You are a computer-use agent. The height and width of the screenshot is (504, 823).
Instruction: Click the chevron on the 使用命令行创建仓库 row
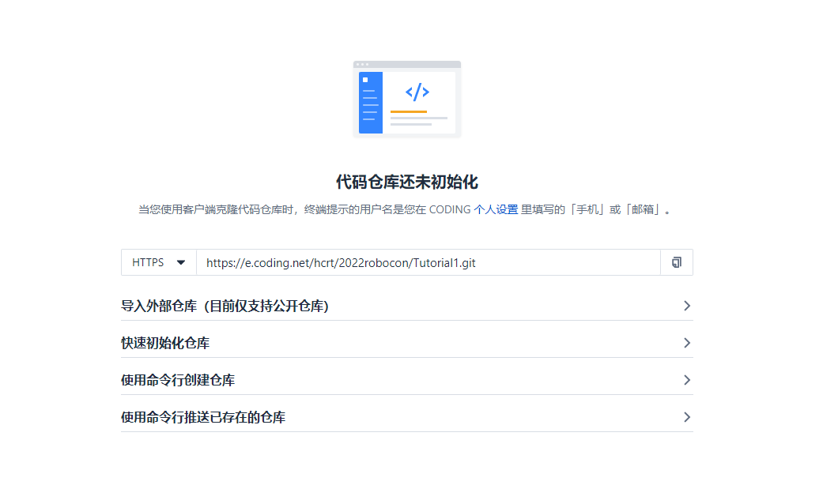click(686, 380)
